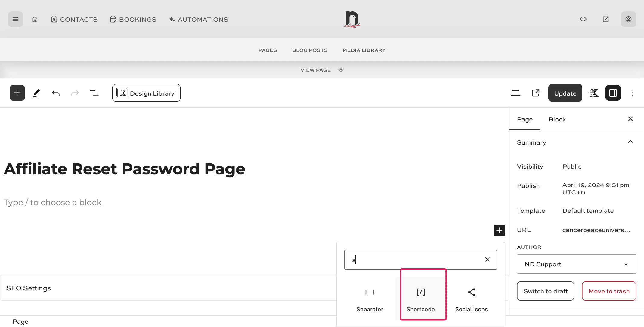This screenshot has height=327, width=644.
Task: Open the Blog Posts section
Action: coord(309,50)
